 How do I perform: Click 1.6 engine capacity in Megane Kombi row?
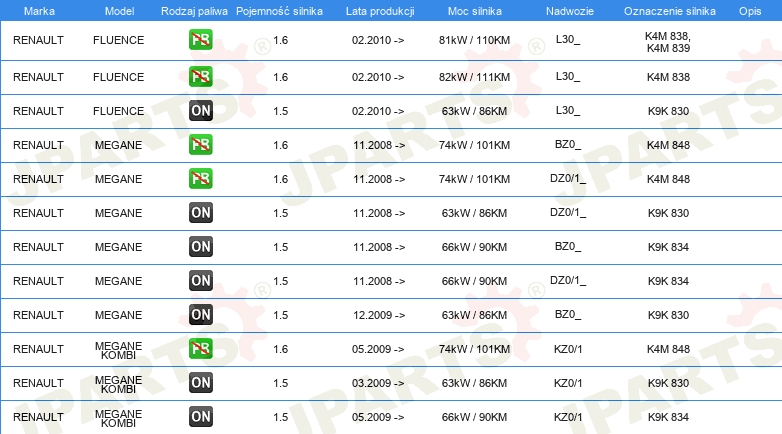click(281, 349)
